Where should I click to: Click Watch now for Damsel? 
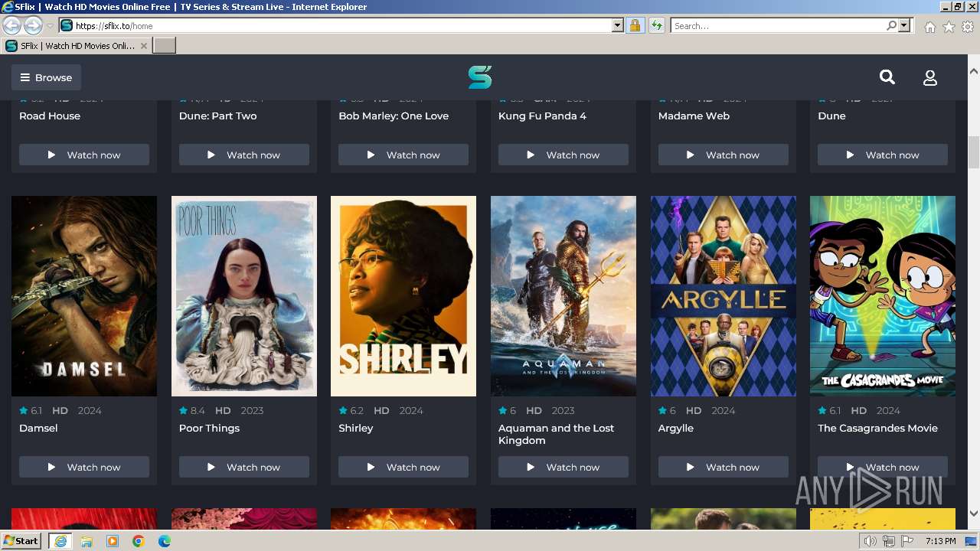click(84, 467)
